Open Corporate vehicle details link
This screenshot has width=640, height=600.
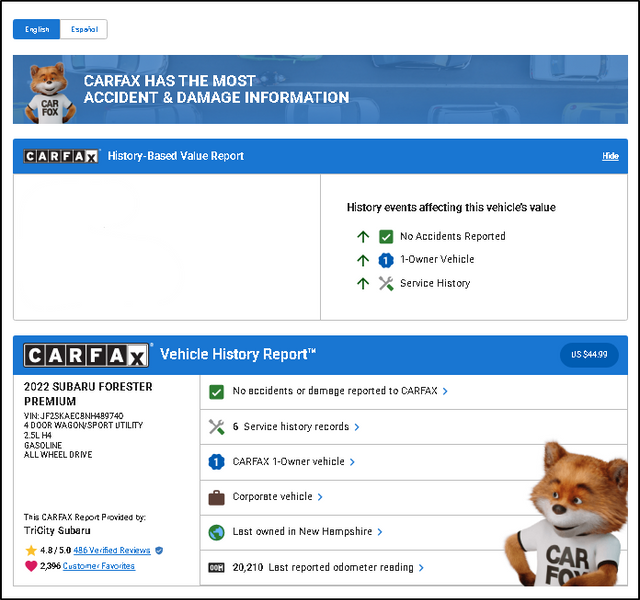pos(272,496)
